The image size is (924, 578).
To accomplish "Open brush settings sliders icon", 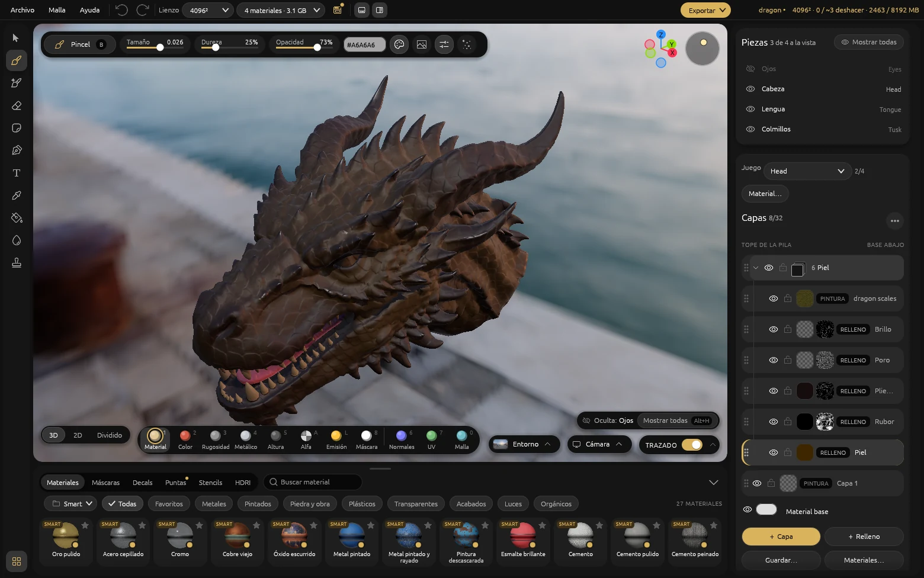I will (444, 44).
